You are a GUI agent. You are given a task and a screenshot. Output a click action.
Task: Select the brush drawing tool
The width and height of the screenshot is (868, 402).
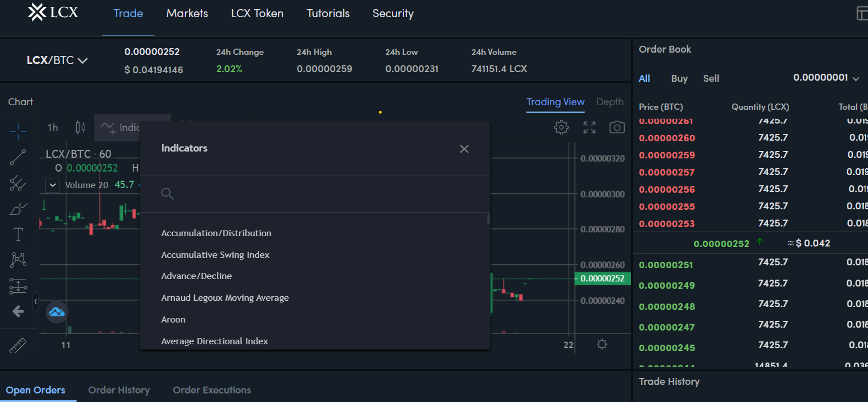pos(18,209)
